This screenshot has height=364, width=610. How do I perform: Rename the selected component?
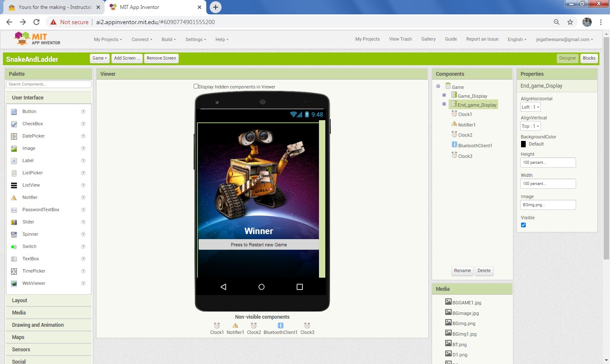click(462, 271)
